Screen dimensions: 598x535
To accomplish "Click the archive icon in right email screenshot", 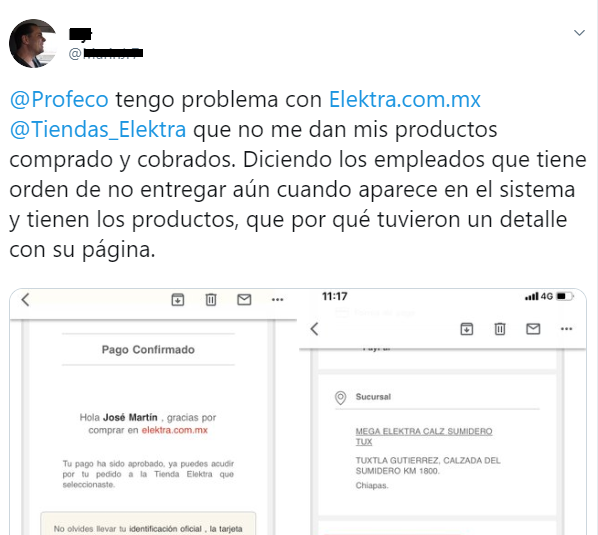I will pyautogui.click(x=467, y=329).
